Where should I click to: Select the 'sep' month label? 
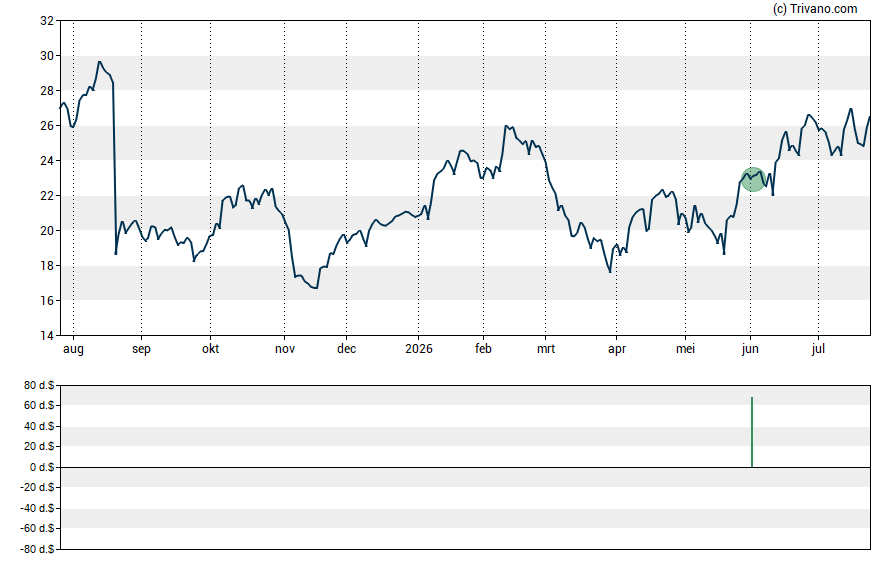click(x=142, y=349)
